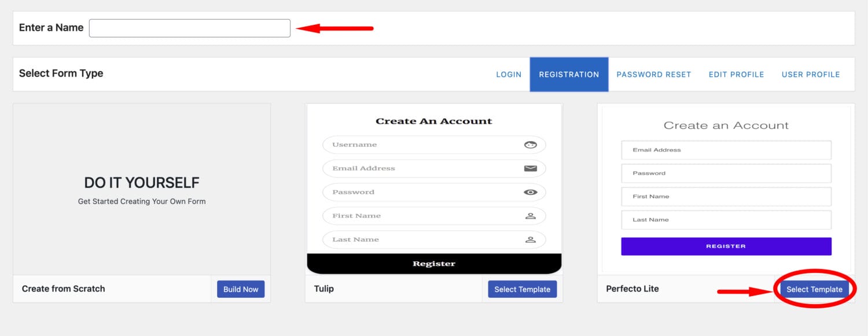
Task: Click the Username field in Tulip preview
Action: pyautogui.click(x=434, y=145)
